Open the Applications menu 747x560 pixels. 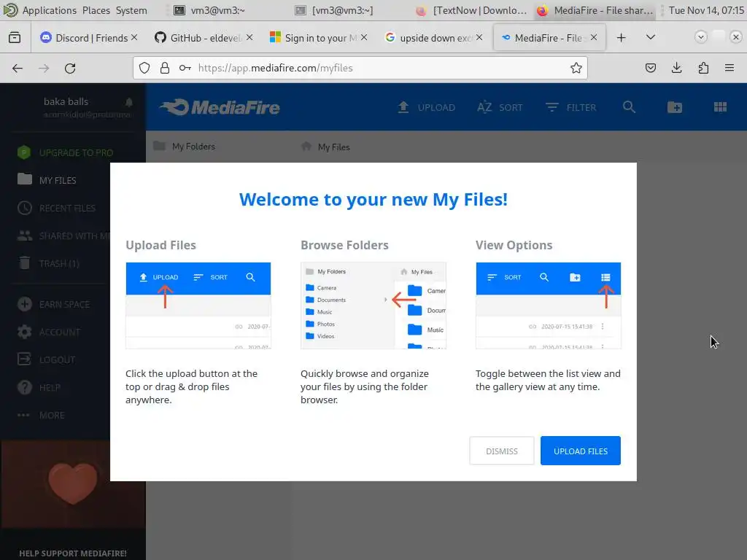click(x=49, y=10)
